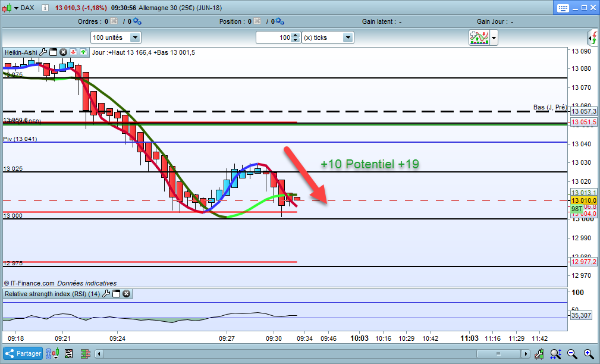Open RSI wrench settings icon

tap(106, 294)
